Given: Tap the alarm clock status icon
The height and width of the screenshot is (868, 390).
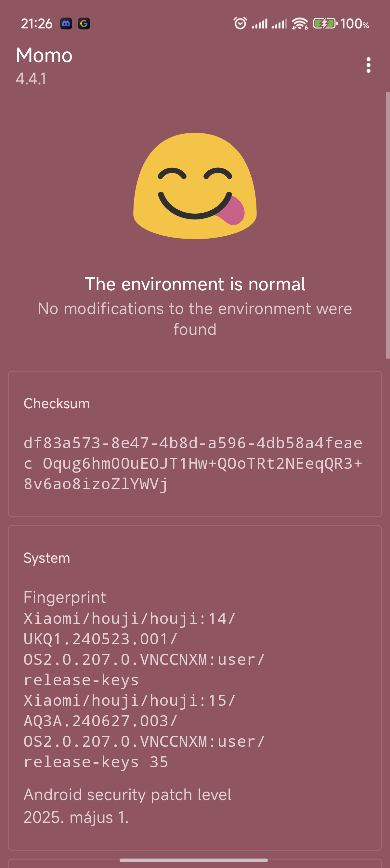Looking at the screenshot, I should [240, 23].
